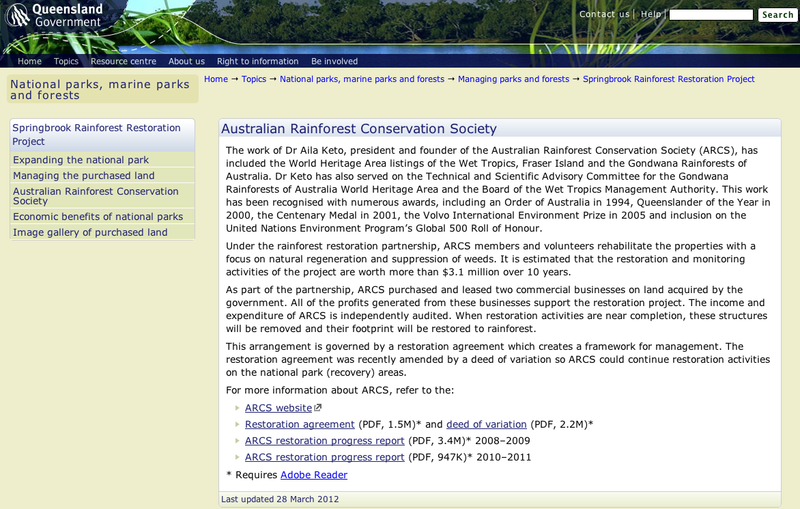800x509 pixels.
Task: Open Expanding the national park sidebar link
Action: (81, 160)
